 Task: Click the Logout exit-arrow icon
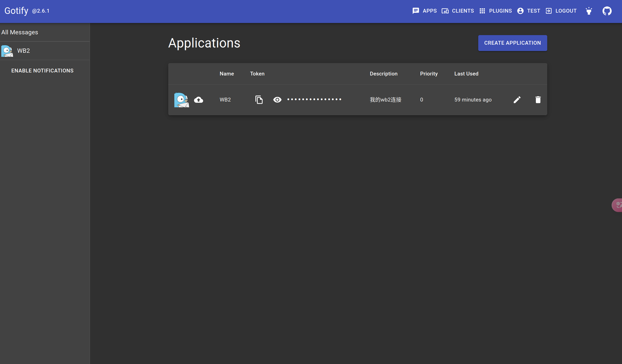[548, 11]
